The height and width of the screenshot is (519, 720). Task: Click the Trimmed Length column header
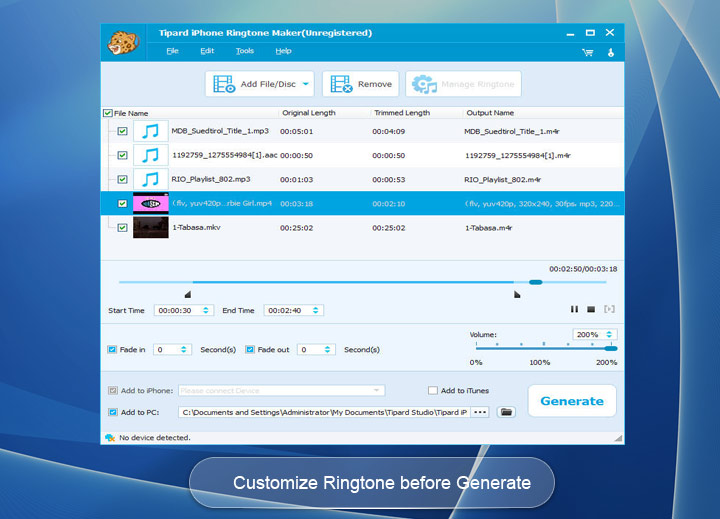[x=402, y=113]
